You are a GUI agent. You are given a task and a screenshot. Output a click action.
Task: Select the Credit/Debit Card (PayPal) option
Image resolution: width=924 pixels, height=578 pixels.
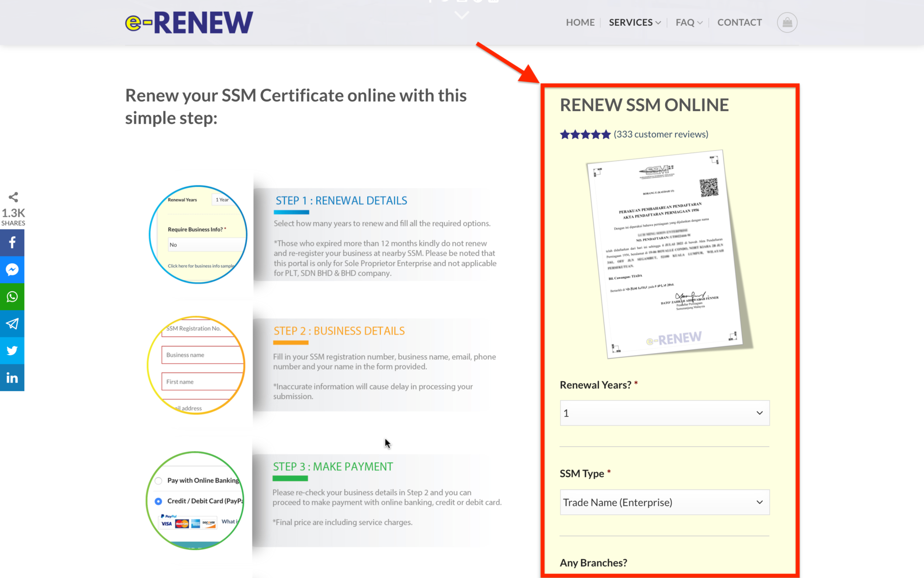tap(158, 501)
